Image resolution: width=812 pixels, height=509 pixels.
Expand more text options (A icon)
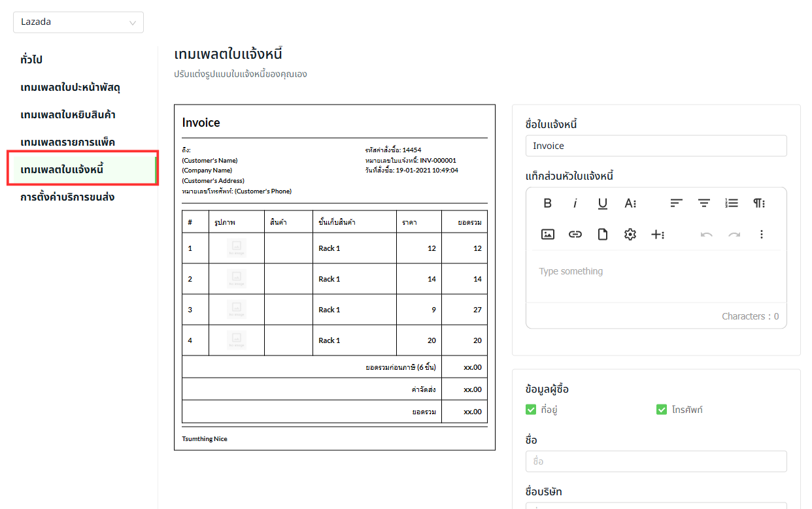(x=630, y=203)
